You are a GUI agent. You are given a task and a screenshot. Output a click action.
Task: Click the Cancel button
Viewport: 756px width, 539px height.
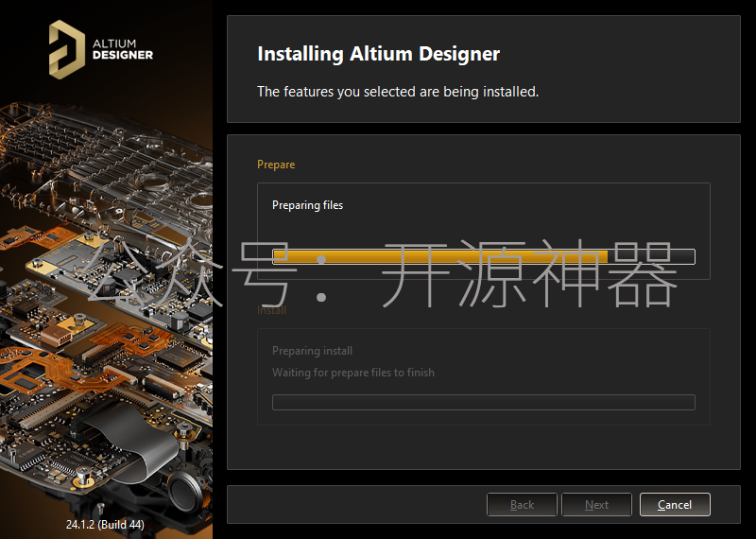pyautogui.click(x=675, y=505)
